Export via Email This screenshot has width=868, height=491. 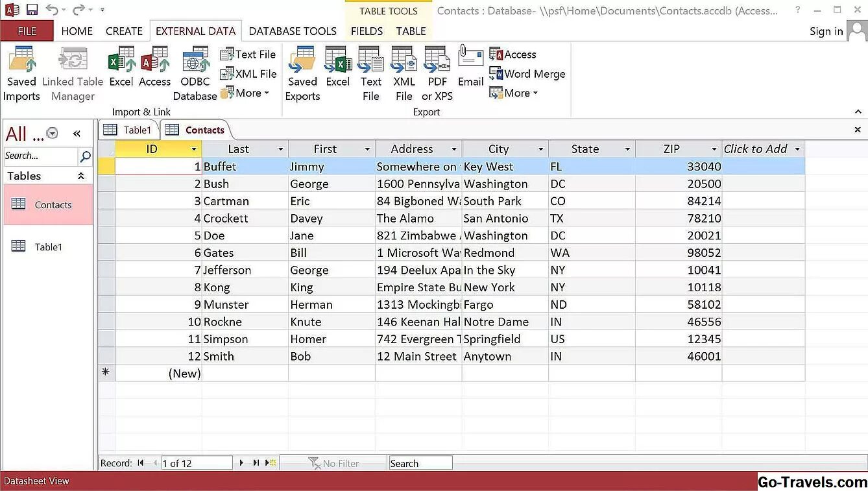(x=471, y=67)
